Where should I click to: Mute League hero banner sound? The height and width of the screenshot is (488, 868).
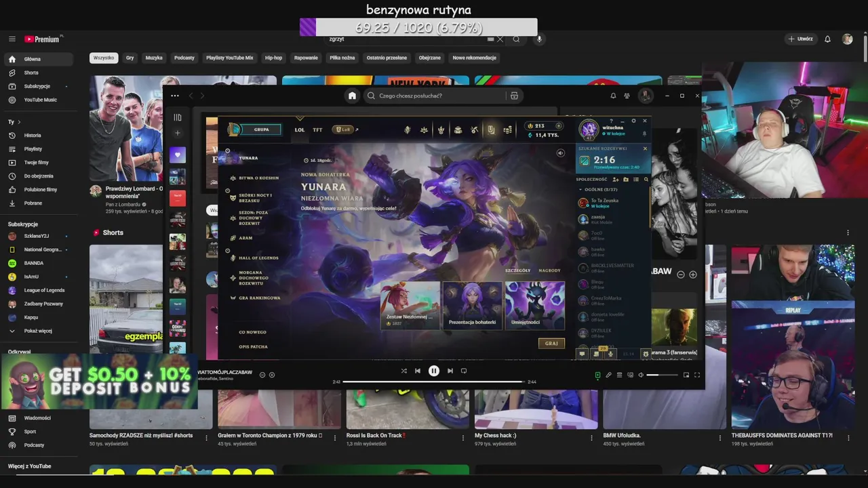(561, 153)
